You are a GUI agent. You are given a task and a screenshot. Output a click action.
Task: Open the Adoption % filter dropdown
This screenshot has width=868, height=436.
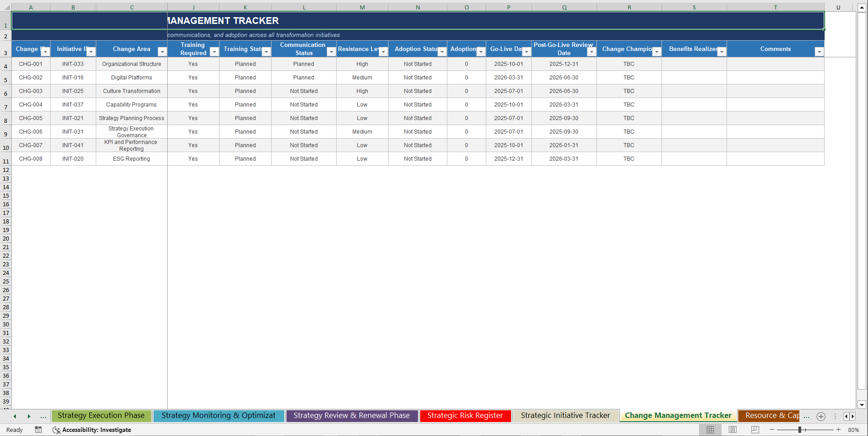[481, 52]
